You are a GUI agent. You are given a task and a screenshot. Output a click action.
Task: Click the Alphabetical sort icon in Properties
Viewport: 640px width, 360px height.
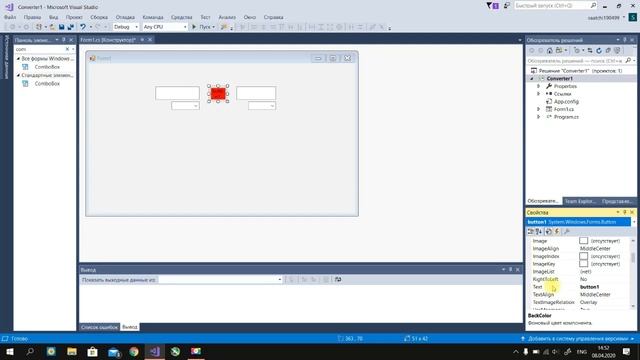539,231
